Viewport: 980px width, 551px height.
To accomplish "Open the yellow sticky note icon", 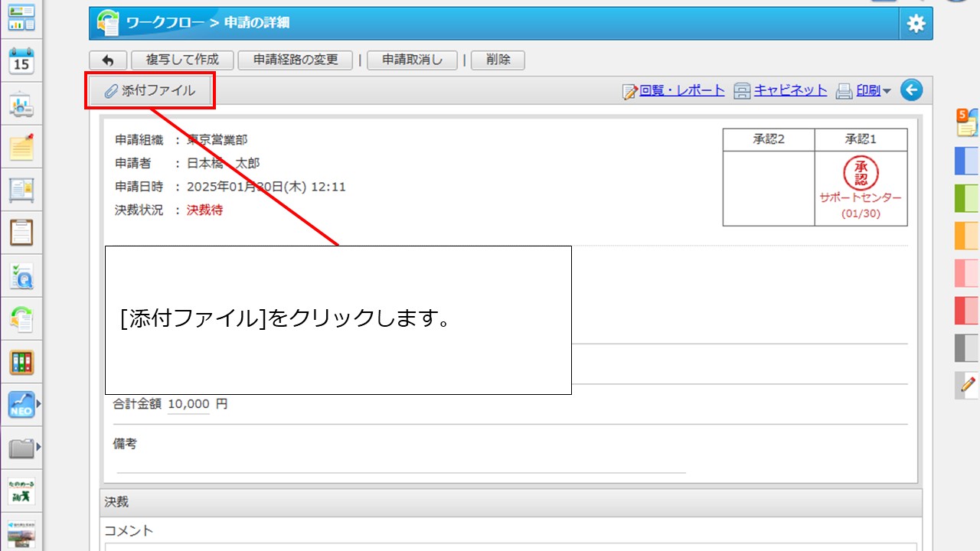I will [21, 146].
